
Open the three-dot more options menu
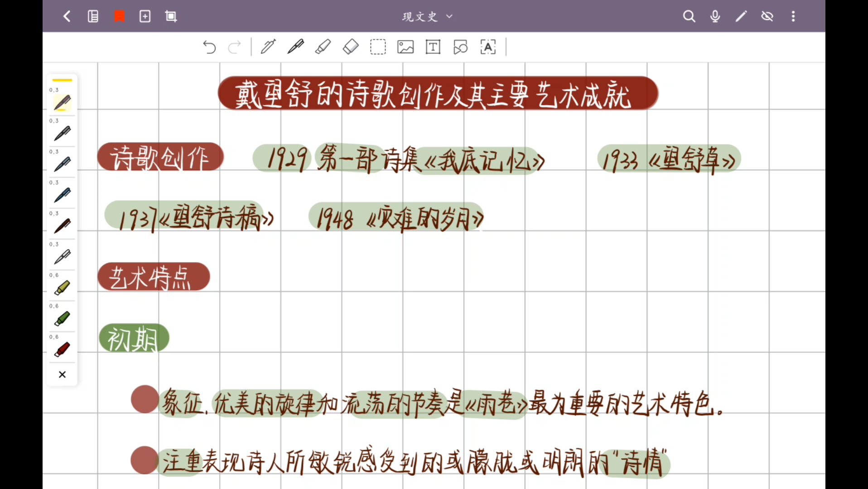click(x=793, y=17)
